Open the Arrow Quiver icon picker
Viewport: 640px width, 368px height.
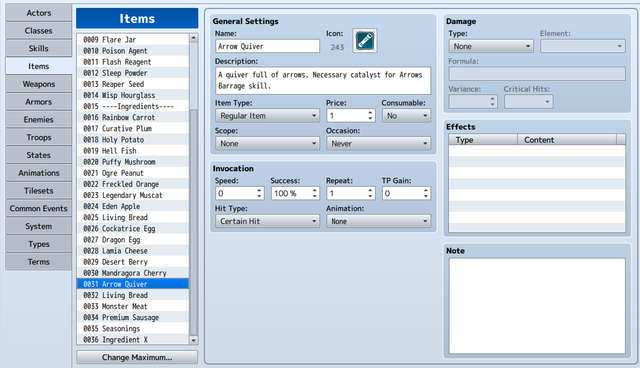364,40
